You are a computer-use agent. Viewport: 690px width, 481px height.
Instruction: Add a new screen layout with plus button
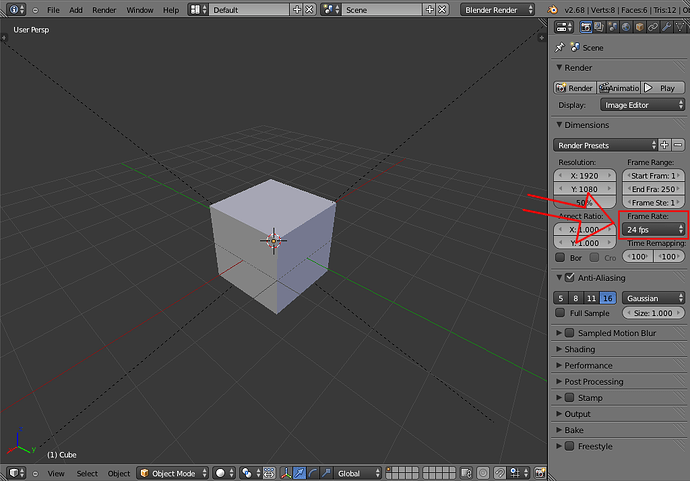tap(297, 10)
